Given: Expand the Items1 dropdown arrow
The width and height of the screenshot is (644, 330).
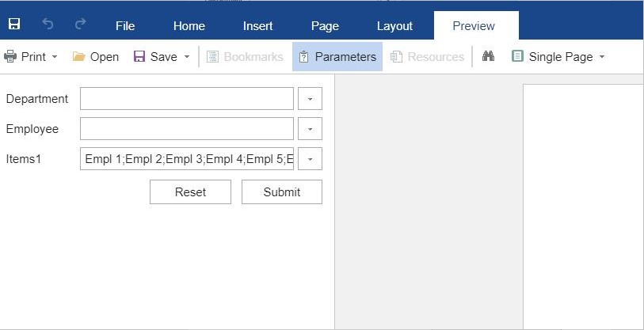Looking at the screenshot, I should (x=310, y=159).
